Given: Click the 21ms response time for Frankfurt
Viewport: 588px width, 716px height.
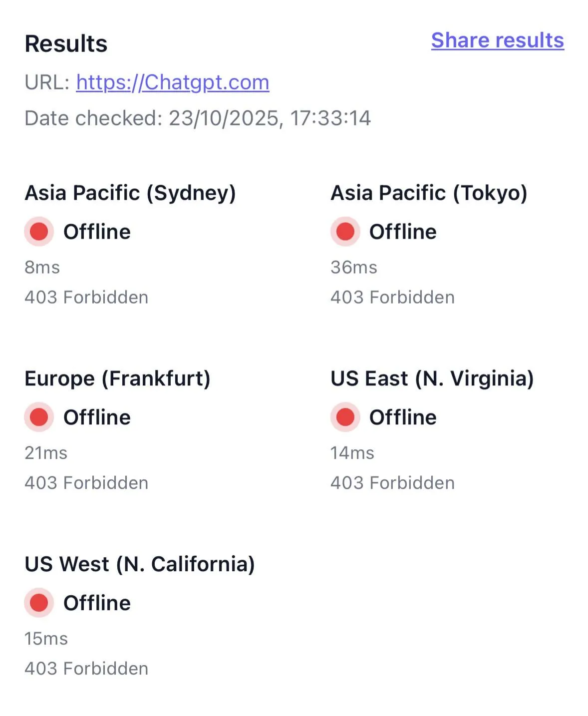Looking at the screenshot, I should (46, 453).
